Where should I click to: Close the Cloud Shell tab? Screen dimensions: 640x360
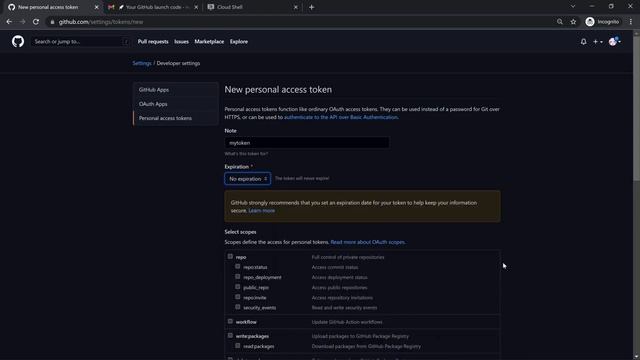pos(296,7)
